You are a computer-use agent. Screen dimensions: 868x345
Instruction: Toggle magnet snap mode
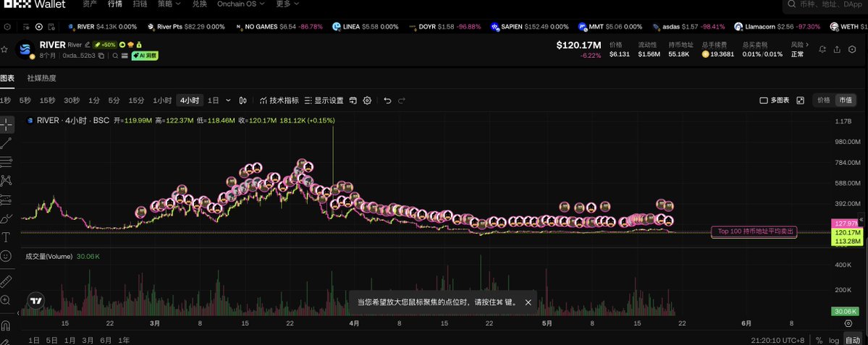6,325
